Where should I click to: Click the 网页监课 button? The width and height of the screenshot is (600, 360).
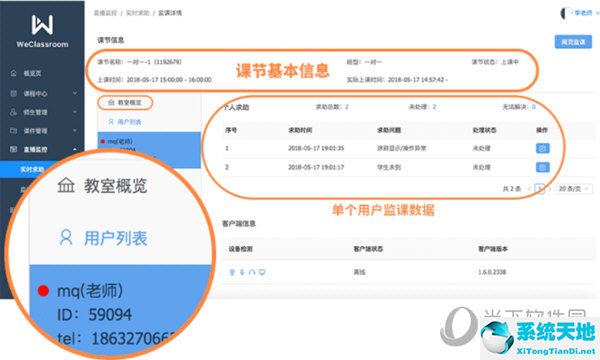tap(573, 42)
